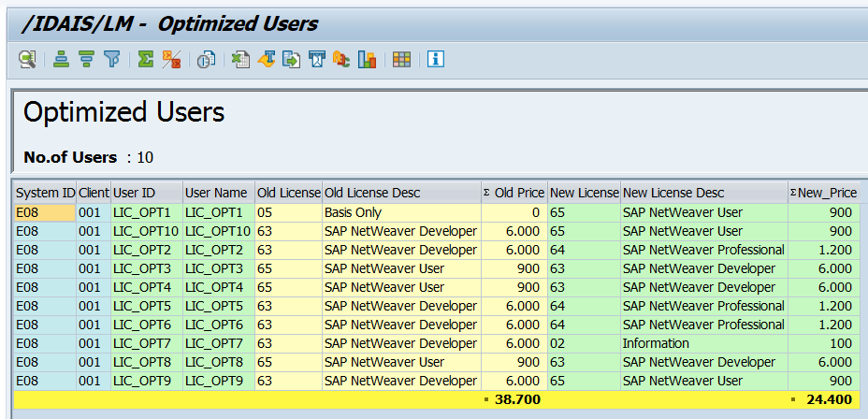Select System ID E08 in the LIC_OPT1 row
Viewport: 868px width, 419px height.
[x=45, y=212]
